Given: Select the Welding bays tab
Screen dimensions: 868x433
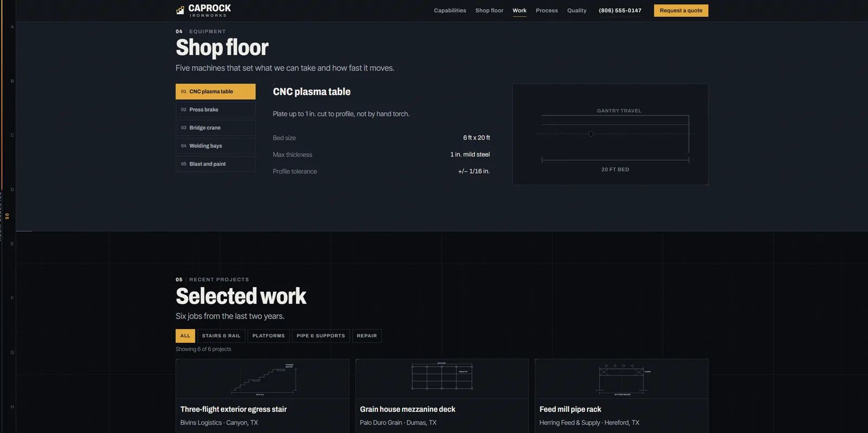Looking at the screenshot, I should click(215, 146).
